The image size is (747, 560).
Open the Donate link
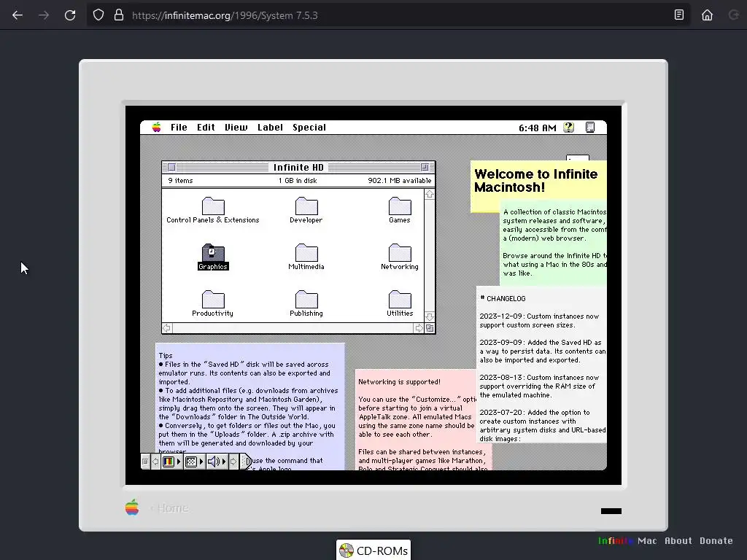[716, 540]
